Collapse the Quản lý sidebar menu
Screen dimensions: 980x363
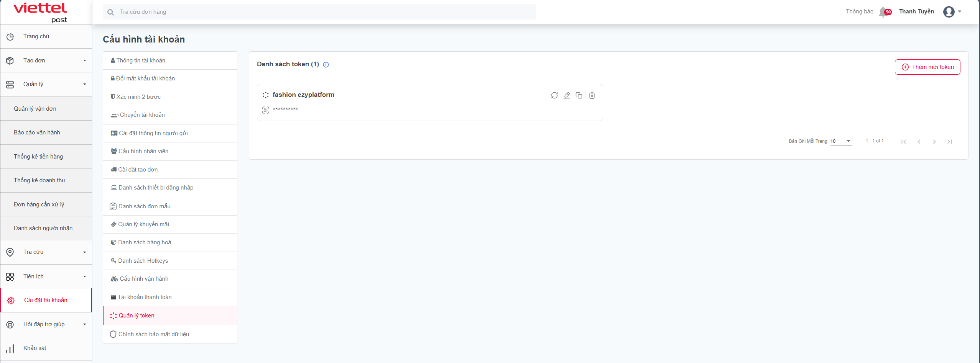pos(46,84)
